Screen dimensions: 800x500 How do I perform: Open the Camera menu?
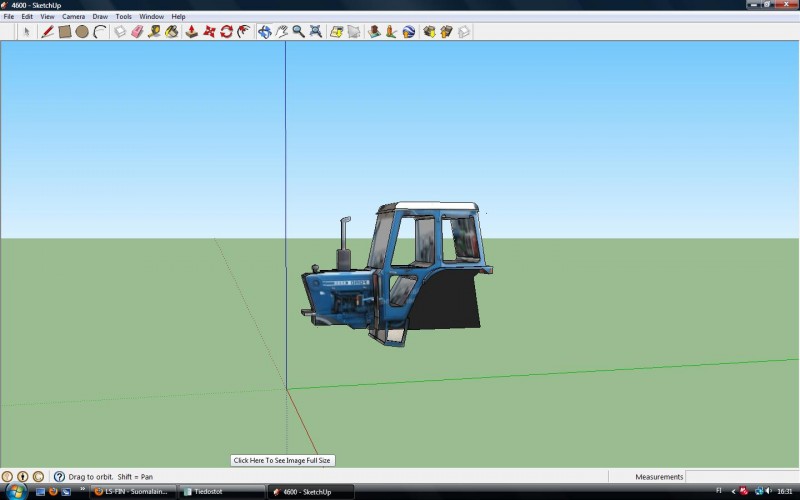click(73, 16)
